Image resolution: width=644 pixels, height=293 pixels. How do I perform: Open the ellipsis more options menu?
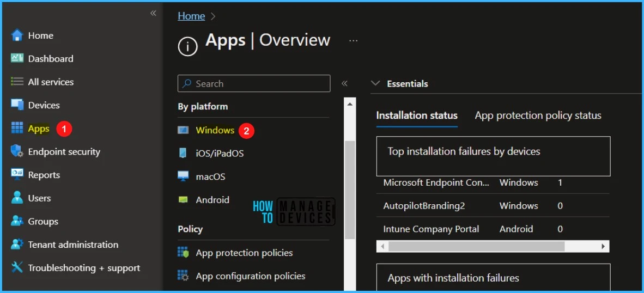point(353,41)
